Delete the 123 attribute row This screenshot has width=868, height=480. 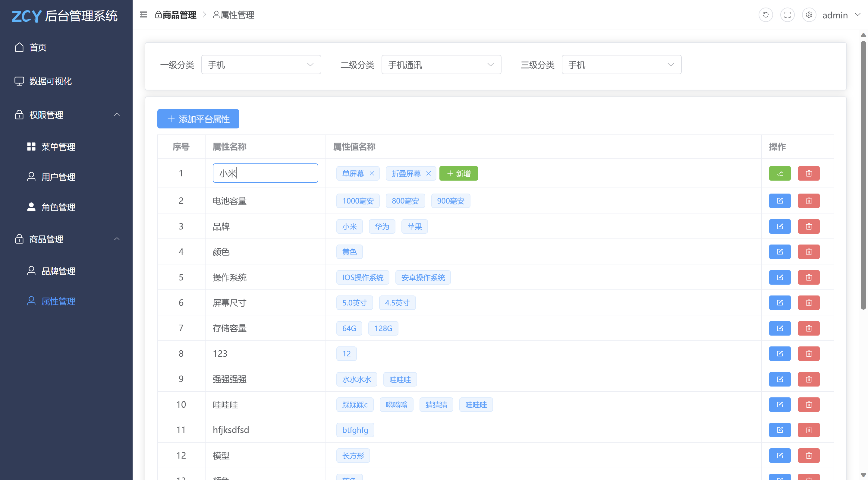click(809, 354)
